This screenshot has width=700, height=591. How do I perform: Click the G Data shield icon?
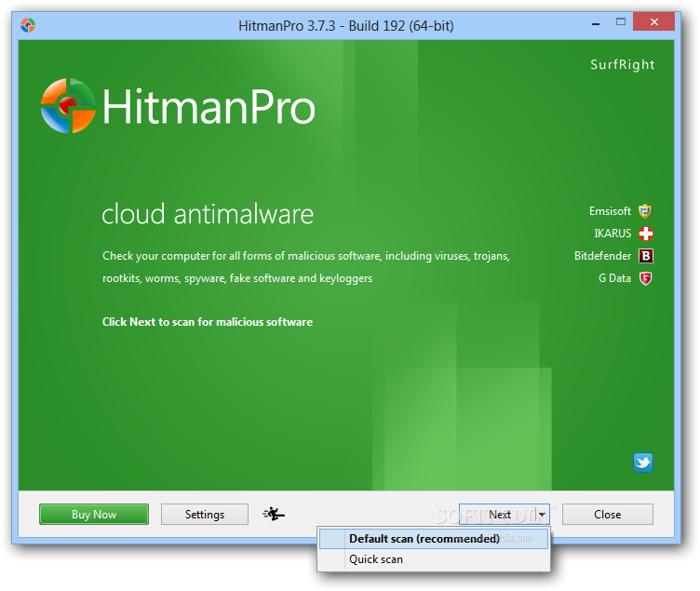click(x=645, y=278)
